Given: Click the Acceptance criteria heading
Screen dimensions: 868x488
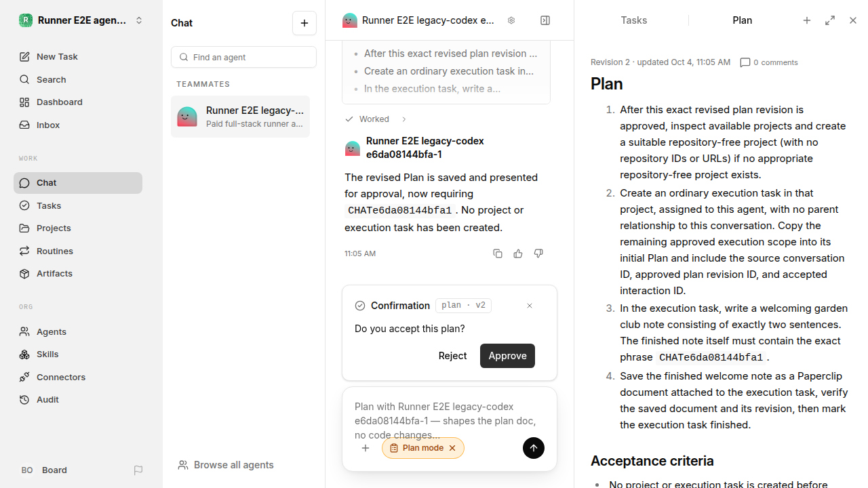Looking at the screenshot, I should [652, 461].
